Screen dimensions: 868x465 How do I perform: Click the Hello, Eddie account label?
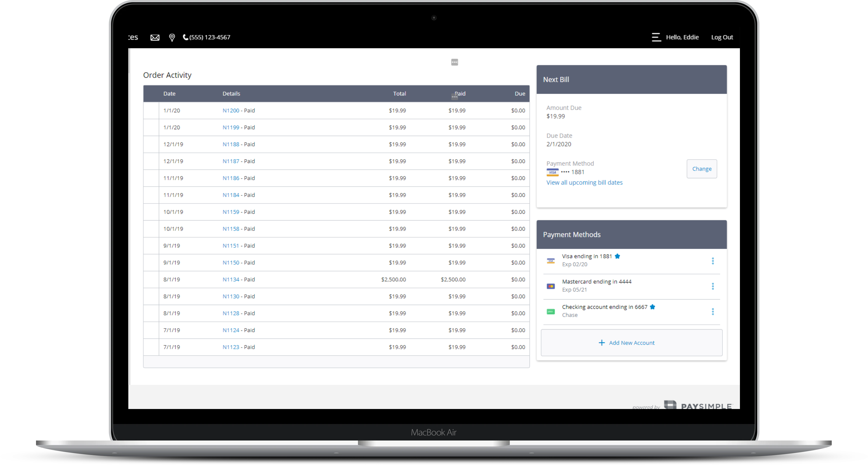pyautogui.click(x=682, y=37)
